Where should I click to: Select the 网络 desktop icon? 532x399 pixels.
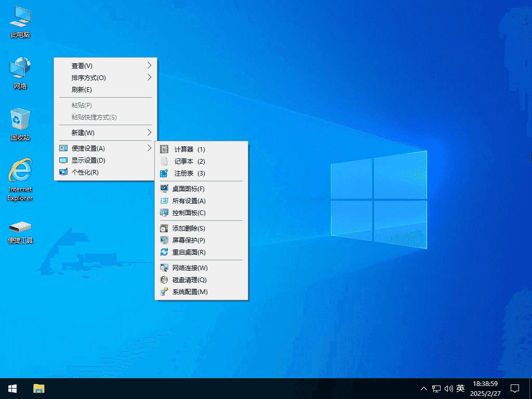click(x=20, y=73)
